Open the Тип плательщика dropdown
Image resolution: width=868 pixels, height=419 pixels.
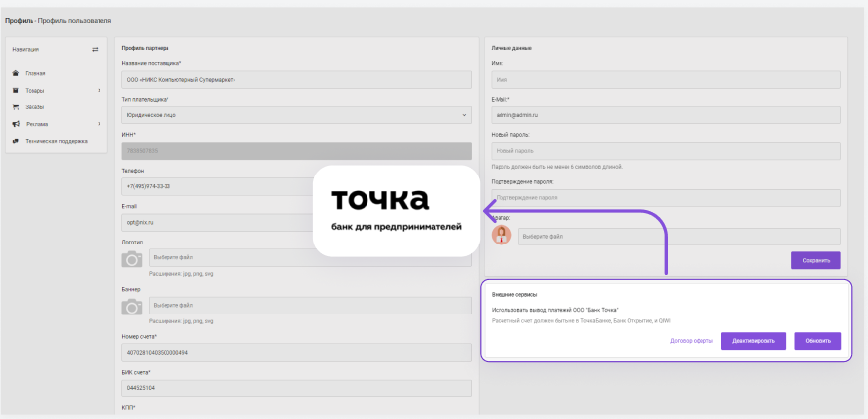tap(296, 115)
